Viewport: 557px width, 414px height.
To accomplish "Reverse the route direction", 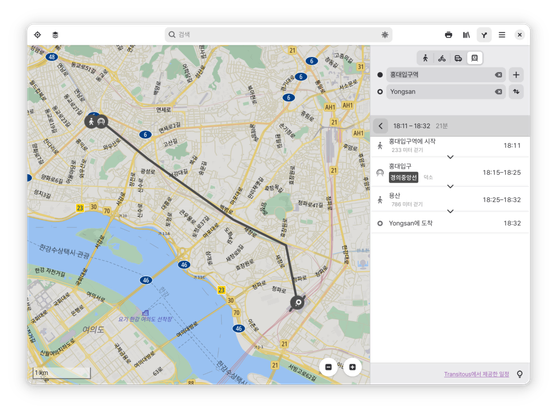I will tap(516, 92).
